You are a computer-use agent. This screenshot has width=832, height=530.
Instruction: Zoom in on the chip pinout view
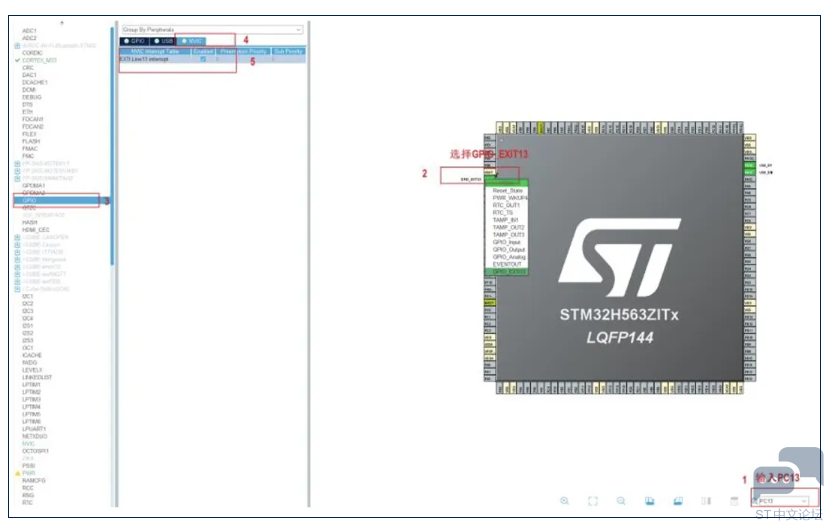(x=565, y=501)
